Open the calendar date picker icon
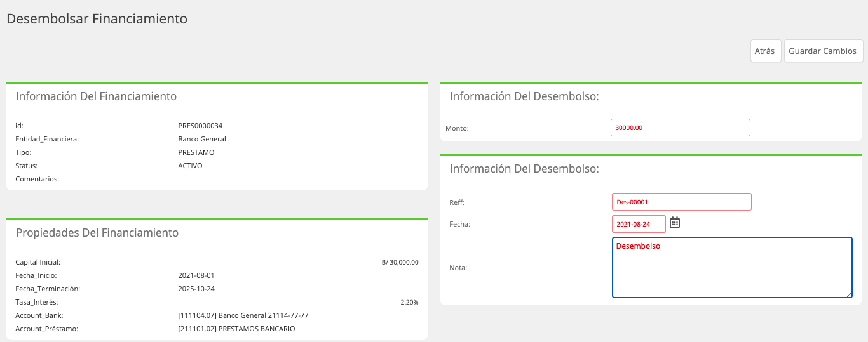868x342 pixels. 675,223
